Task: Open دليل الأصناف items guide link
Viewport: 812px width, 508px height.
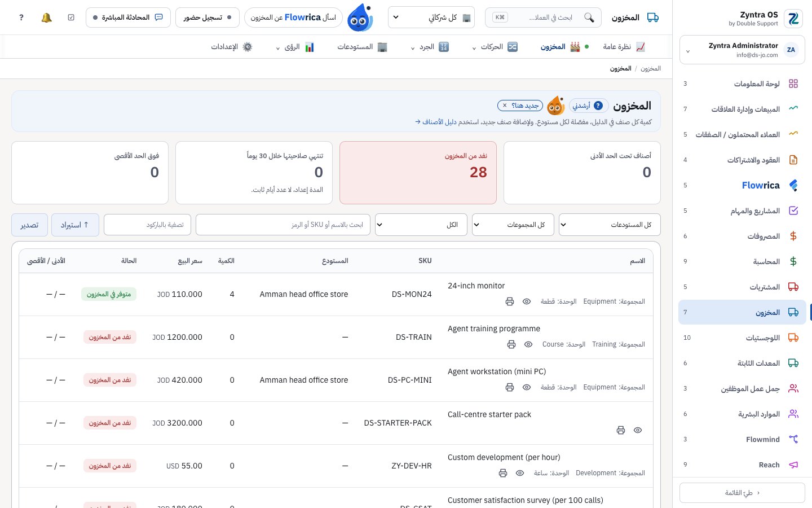Action: pos(435,122)
